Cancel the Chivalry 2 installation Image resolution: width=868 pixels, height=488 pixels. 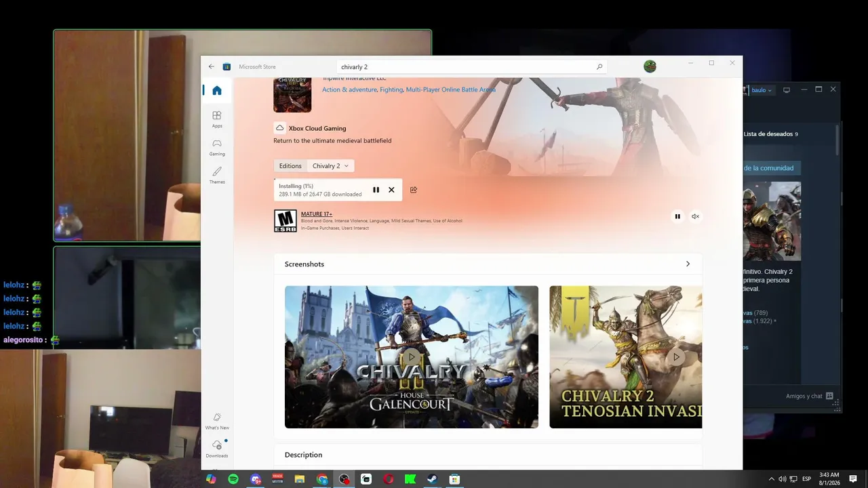391,190
